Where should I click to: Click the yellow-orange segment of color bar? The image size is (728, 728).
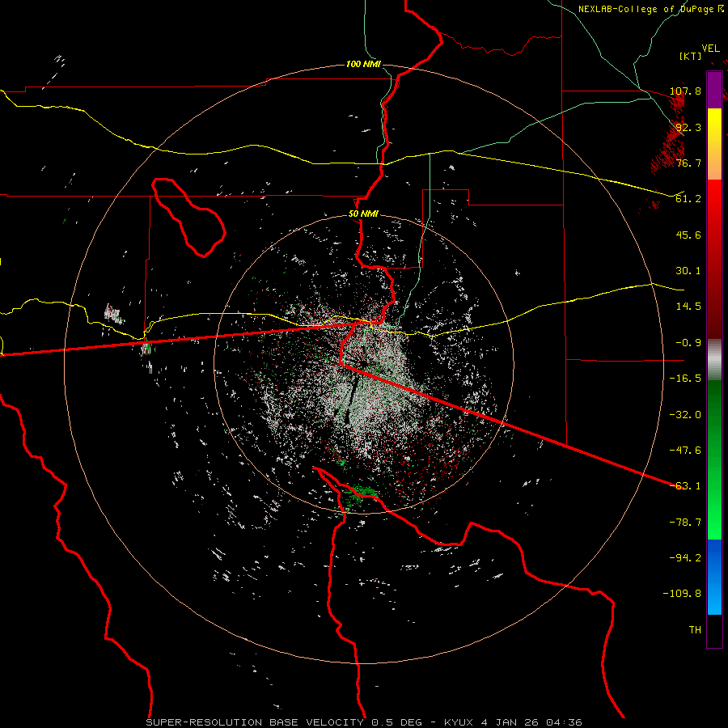pyautogui.click(x=714, y=144)
